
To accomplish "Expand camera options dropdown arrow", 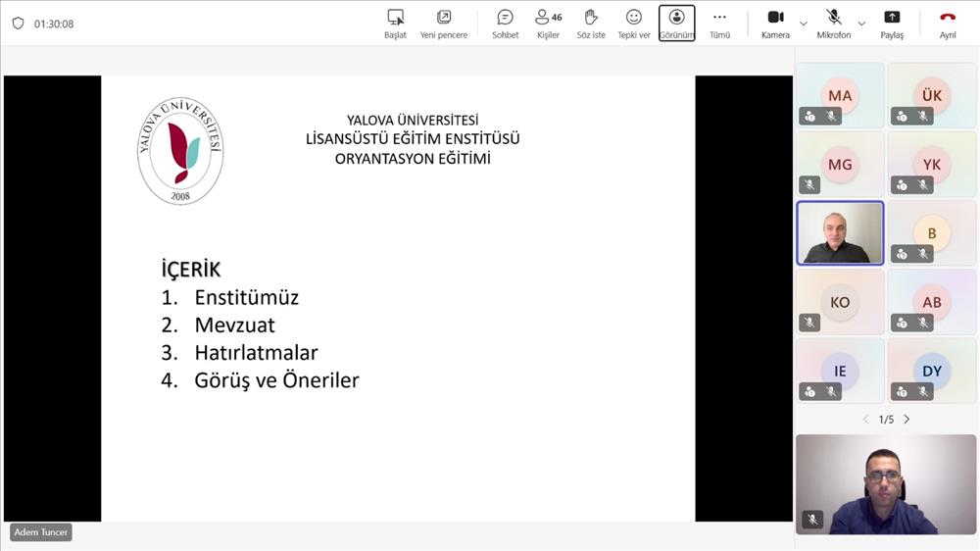I will [x=804, y=23].
